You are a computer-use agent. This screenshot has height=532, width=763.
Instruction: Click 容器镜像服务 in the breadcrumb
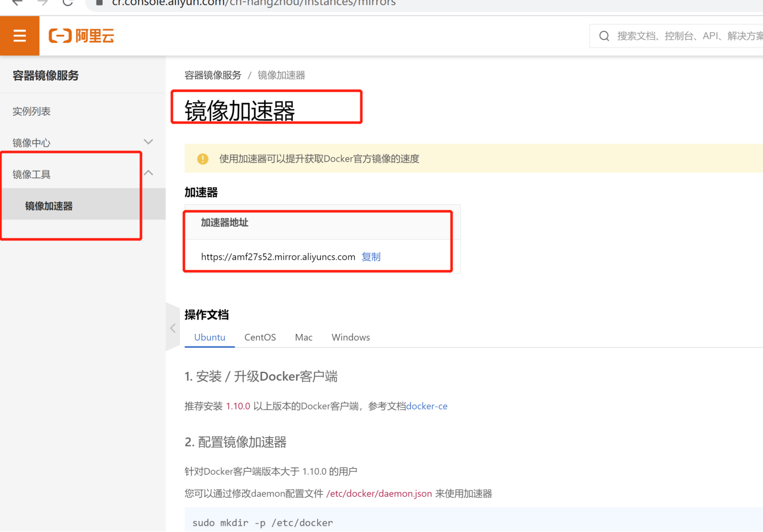click(212, 75)
